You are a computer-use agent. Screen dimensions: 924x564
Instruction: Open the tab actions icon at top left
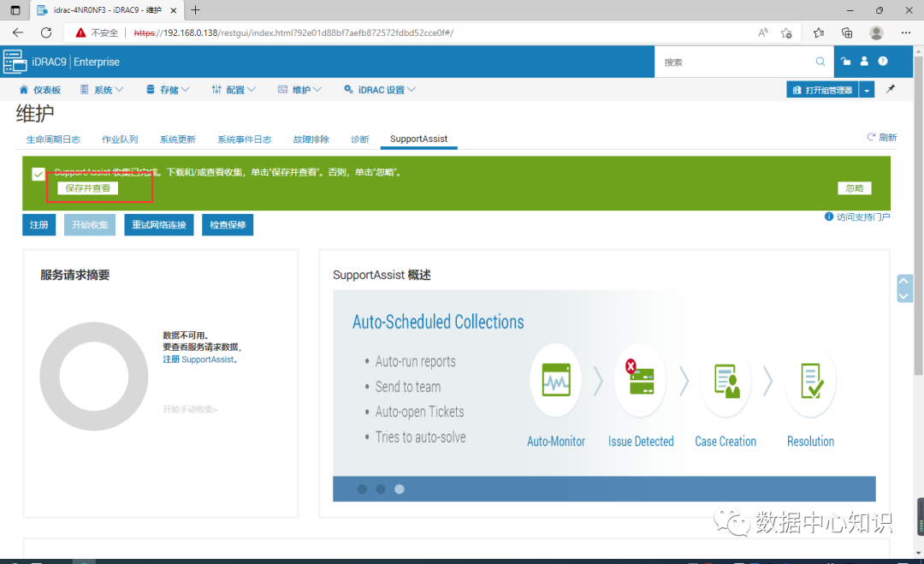click(15, 10)
